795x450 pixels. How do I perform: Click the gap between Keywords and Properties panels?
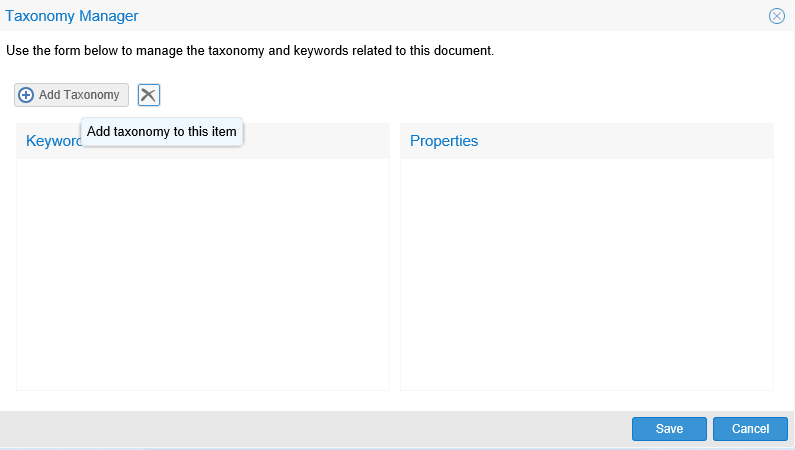pyautogui.click(x=395, y=260)
